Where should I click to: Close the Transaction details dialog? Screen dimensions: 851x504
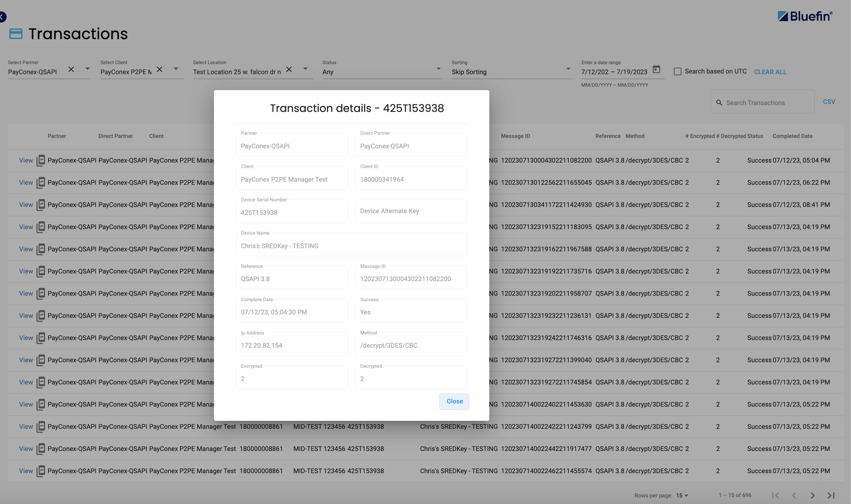454,401
